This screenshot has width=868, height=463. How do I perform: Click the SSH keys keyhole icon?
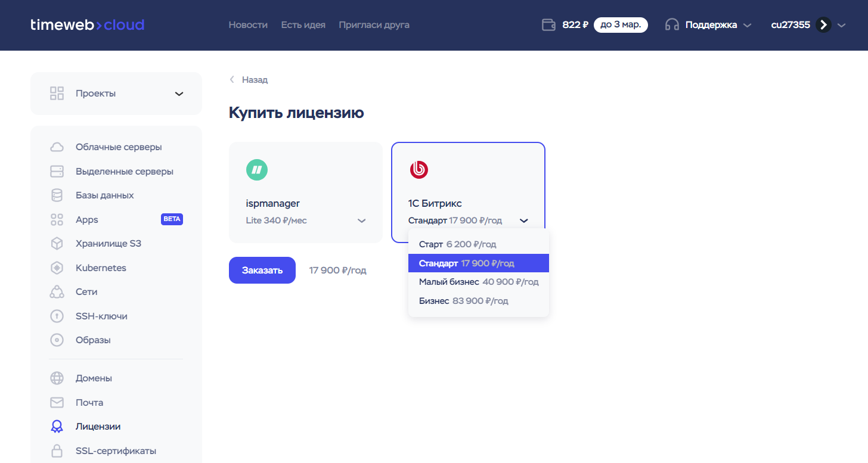click(57, 316)
